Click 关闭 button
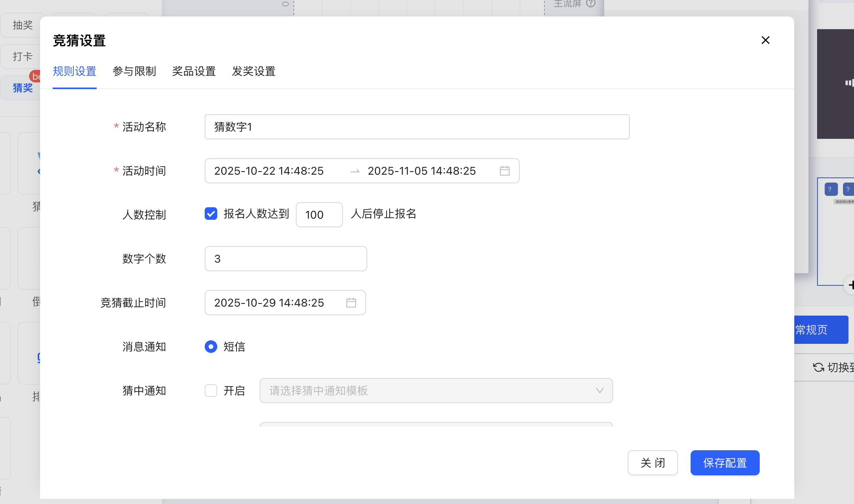 click(652, 463)
